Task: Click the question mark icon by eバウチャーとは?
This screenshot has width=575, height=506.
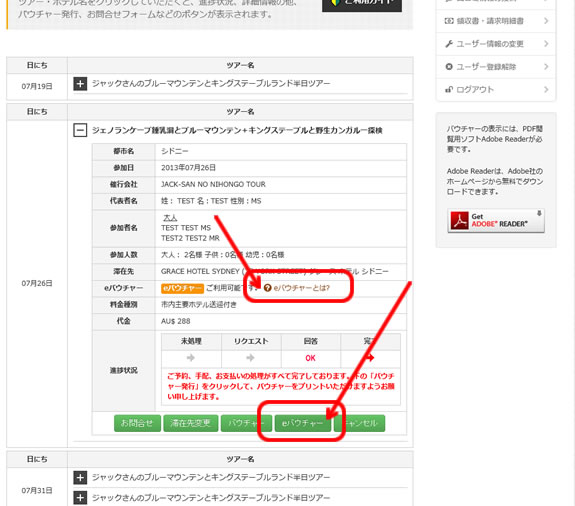Action: tap(268, 288)
